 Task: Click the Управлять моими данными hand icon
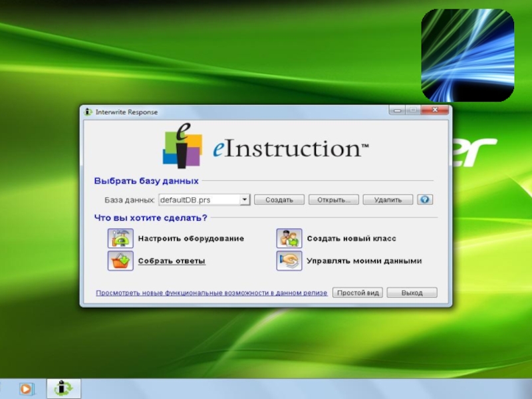(x=289, y=261)
